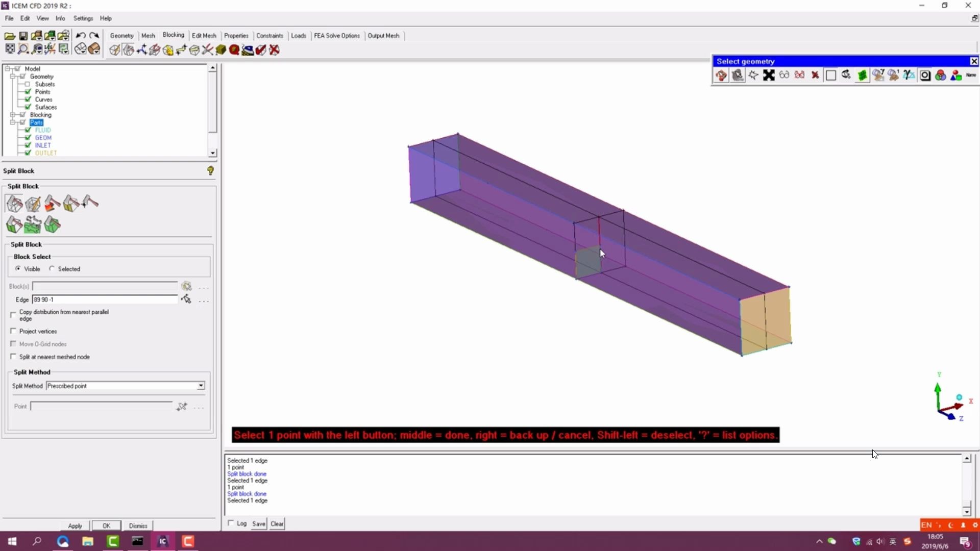Click the Select Block picker icon
980x551 pixels.
186,286
